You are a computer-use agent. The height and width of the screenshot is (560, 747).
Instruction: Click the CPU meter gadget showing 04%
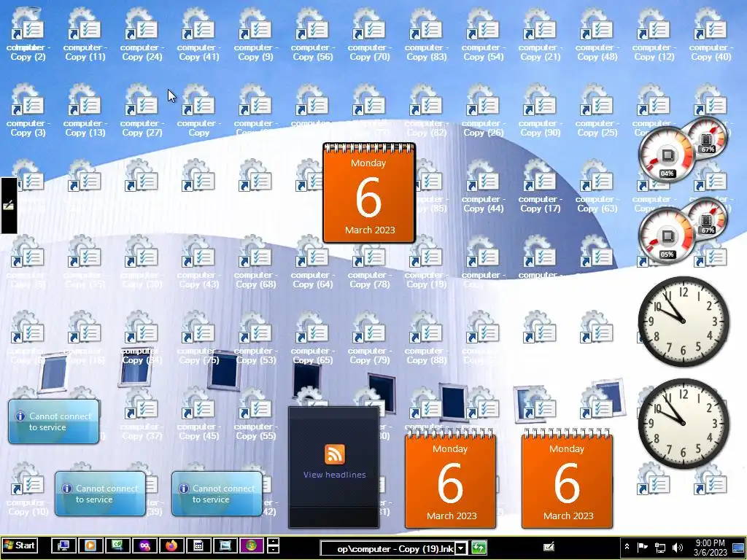point(667,156)
